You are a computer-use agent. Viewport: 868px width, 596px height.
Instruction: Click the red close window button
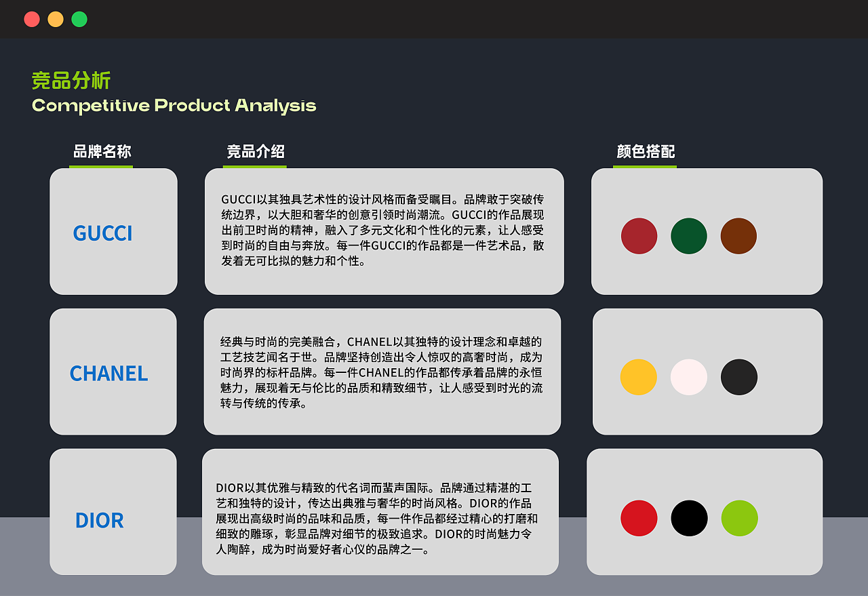click(x=32, y=19)
